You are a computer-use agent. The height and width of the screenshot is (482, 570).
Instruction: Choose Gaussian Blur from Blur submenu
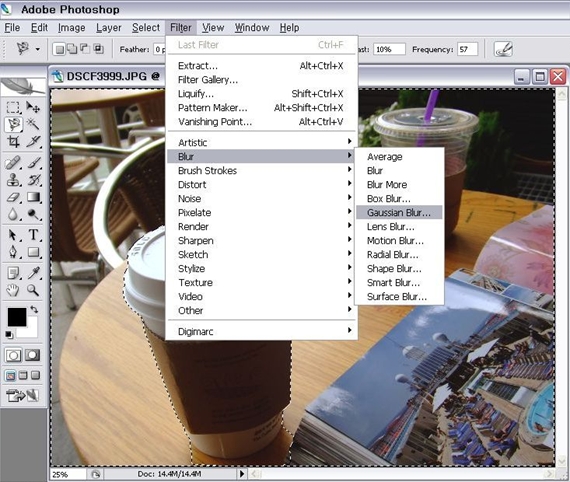[x=399, y=212]
